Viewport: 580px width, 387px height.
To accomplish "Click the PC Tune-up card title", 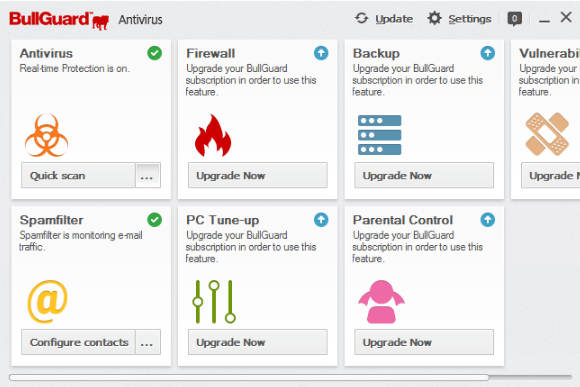I will (223, 220).
